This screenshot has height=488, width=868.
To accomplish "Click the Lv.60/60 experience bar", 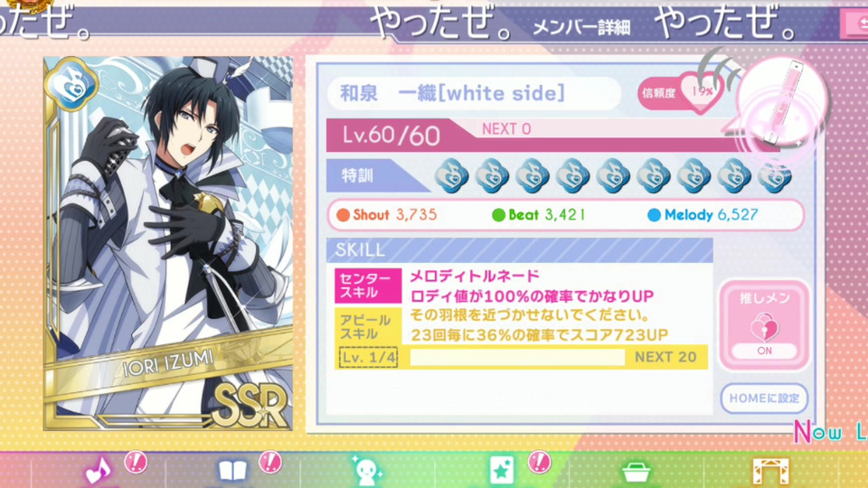I will [553, 135].
